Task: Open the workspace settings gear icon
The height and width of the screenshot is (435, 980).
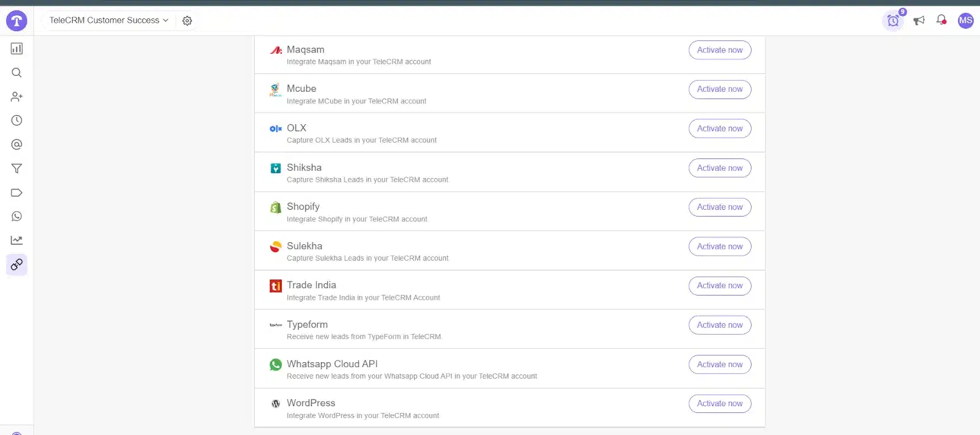Action: [x=187, y=21]
